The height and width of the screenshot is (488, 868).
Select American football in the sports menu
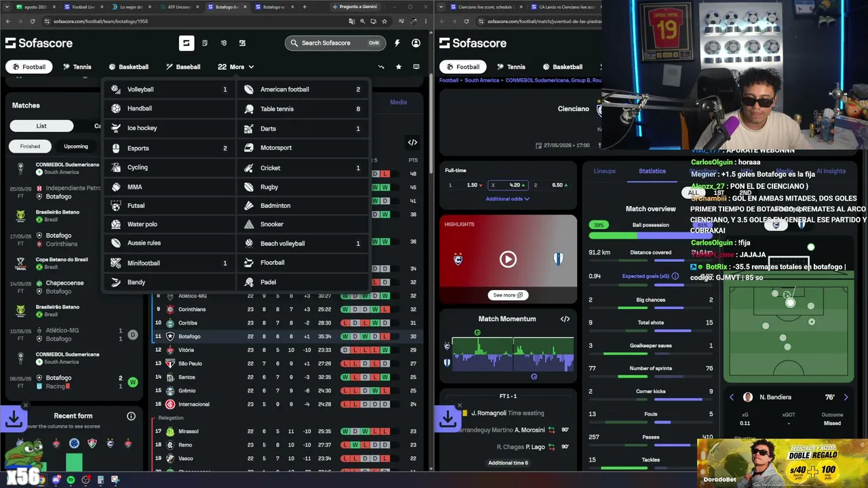303,89
